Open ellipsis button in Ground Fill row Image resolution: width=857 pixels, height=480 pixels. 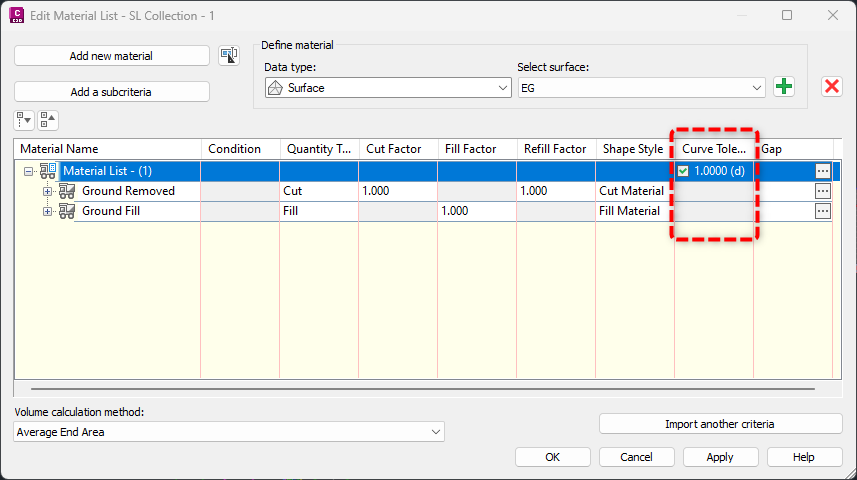tap(823, 211)
